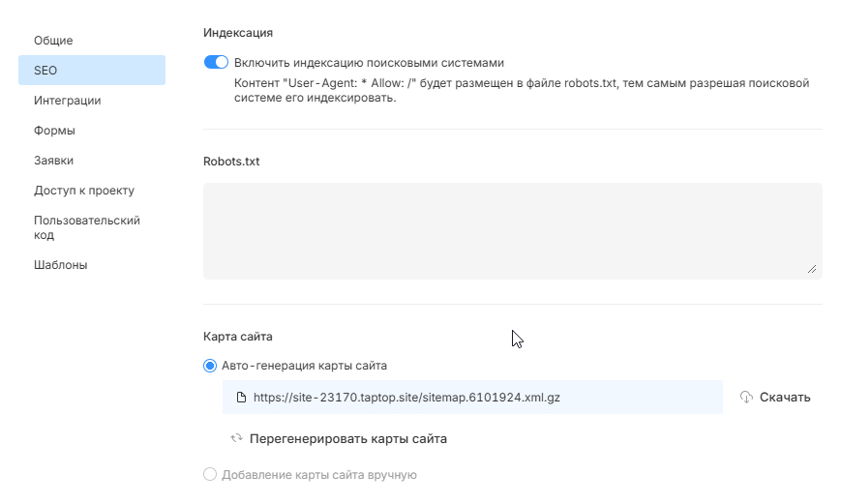Screen dimensions: 841x504
Task: Select manual sitemap addition radio button
Action: tap(210, 475)
